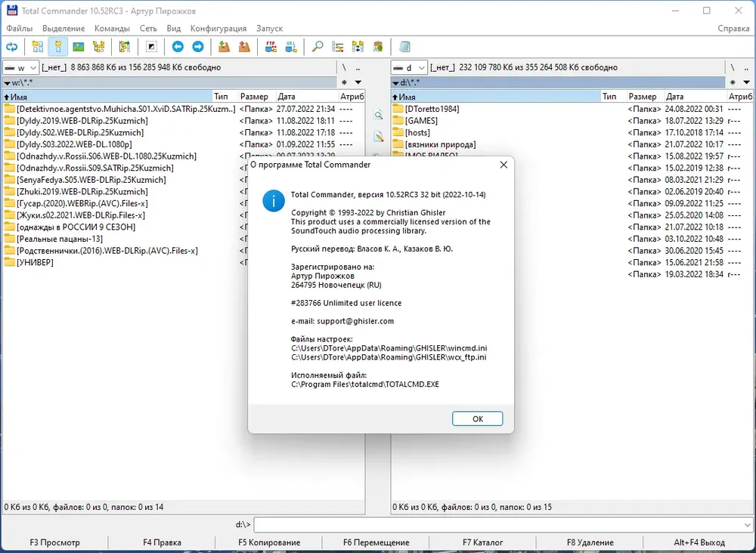Open left panel drive dropdown w

(20, 67)
